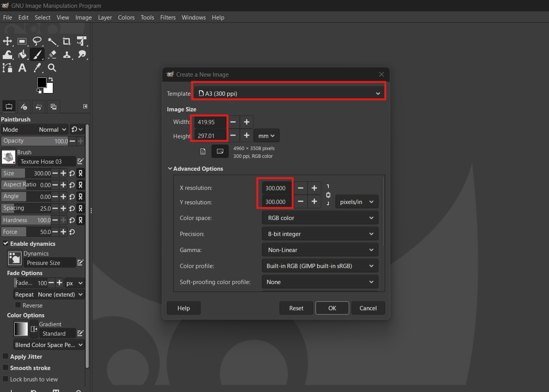Image resolution: width=549 pixels, height=392 pixels.
Task: Uncheck Enable dynamics in brush settings
Action: [5, 243]
